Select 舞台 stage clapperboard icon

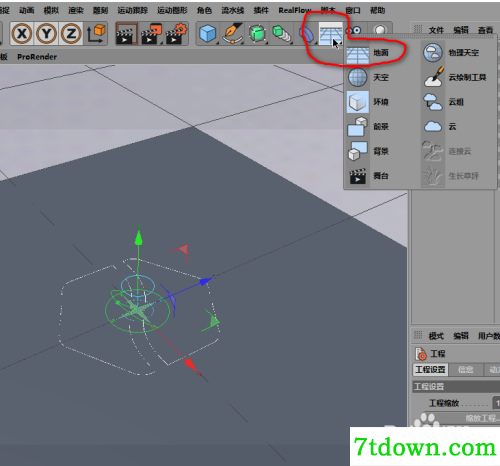pyautogui.click(x=358, y=176)
